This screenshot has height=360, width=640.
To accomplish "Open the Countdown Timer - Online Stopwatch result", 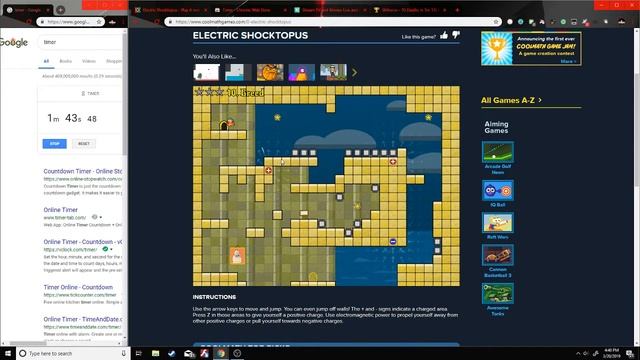I will click(83, 171).
